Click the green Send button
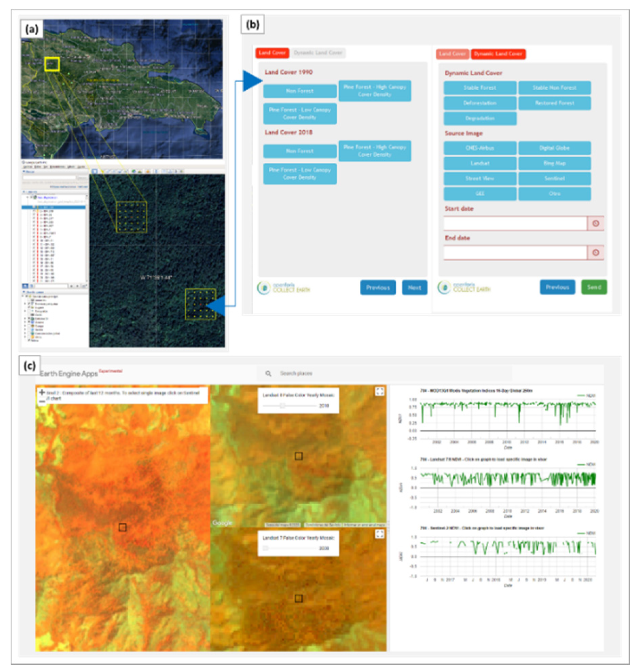 point(594,287)
